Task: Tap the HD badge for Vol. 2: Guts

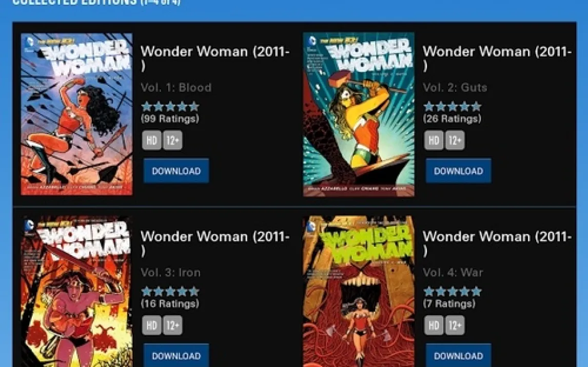Action: pyautogui.click(x=434, y=140)
